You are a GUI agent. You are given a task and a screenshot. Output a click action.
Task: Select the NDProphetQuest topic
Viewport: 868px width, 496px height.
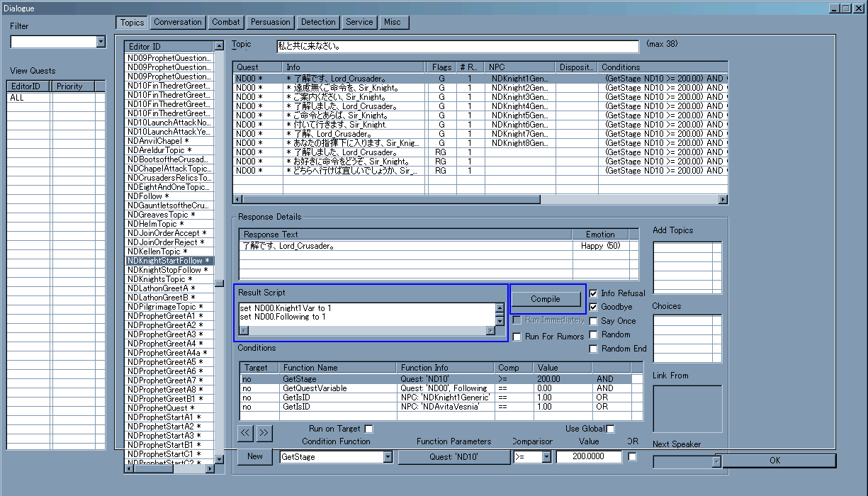(x=169, y=408)
